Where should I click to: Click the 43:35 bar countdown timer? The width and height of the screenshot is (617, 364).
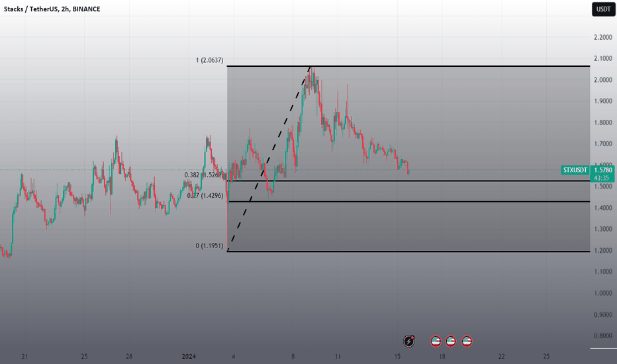click(x=602, y=178)
